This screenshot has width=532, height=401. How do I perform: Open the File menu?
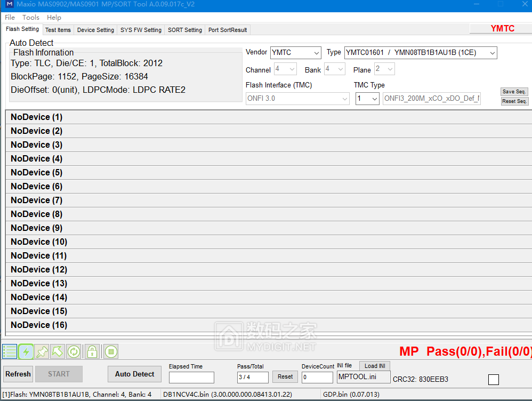coord(10,17)
